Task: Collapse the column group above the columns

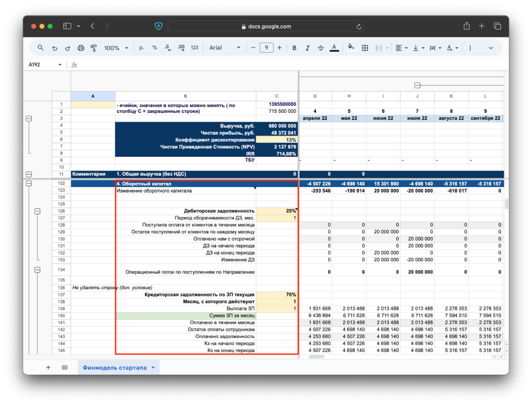Action: tap(417, 85)
